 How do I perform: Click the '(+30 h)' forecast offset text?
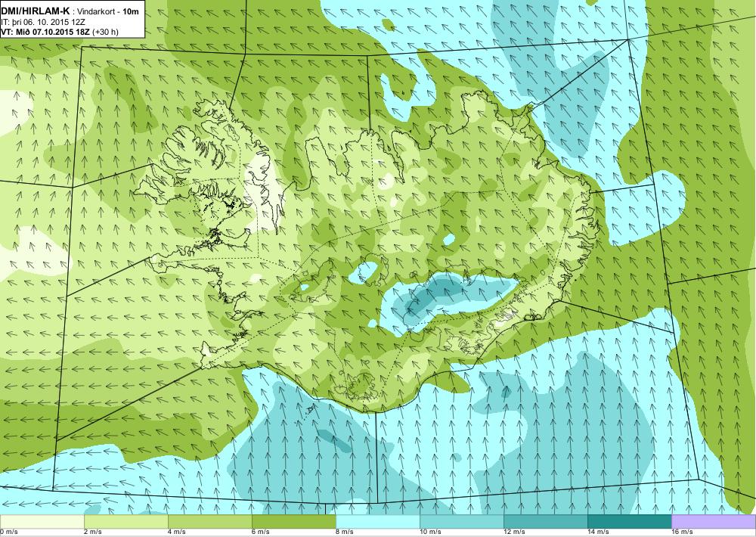(x=105, y=32)
